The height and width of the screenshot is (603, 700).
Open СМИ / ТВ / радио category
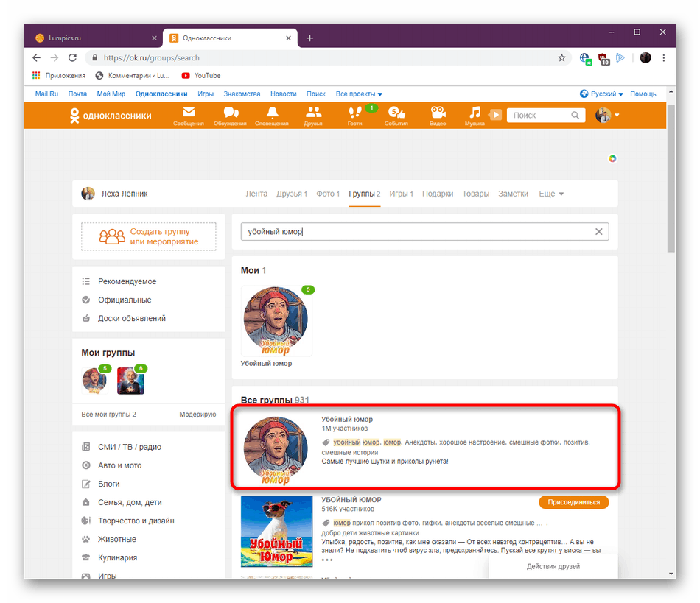pyautogui.click(x=130, y=447)
